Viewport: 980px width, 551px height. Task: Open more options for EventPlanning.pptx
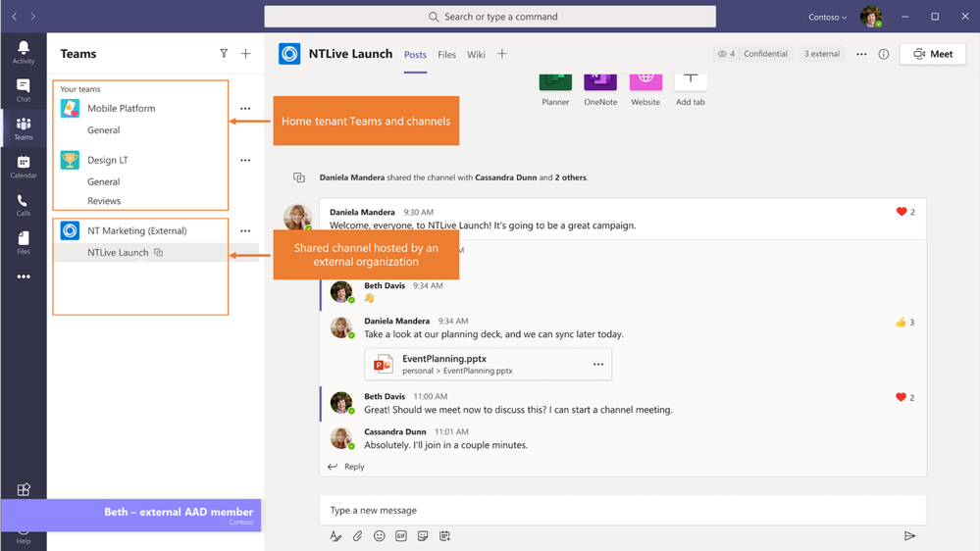[598, 364]
